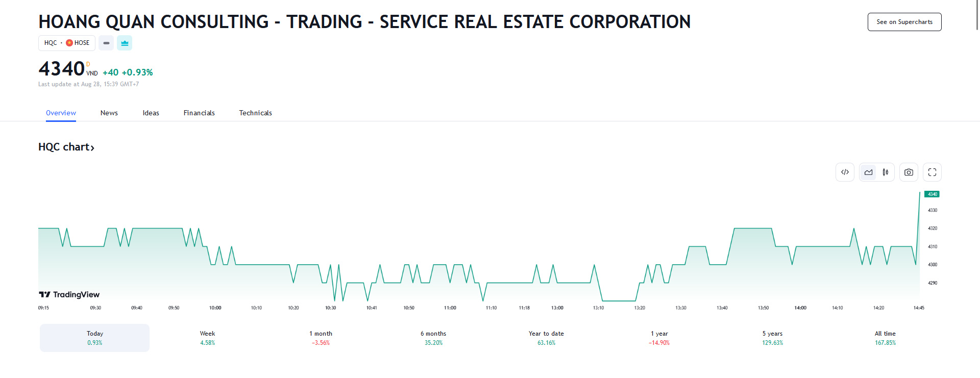Switch chart to candlestick style
980x378 pixels.
pyautogui.click(x=886, y=172)
